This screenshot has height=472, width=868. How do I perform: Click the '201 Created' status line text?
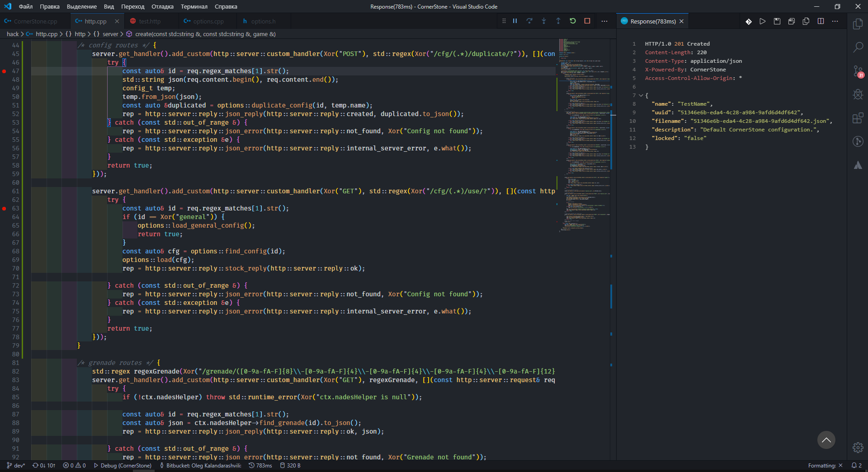[692, 44]
